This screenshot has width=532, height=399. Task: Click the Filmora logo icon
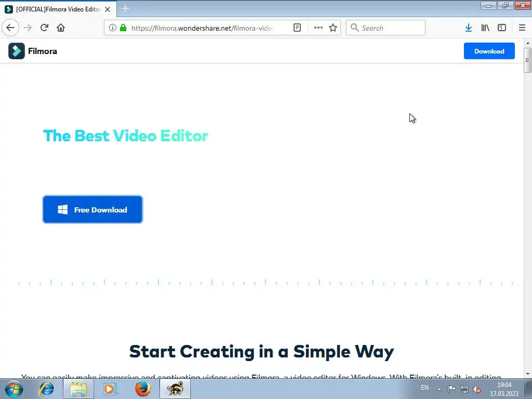tap(16, 51)
